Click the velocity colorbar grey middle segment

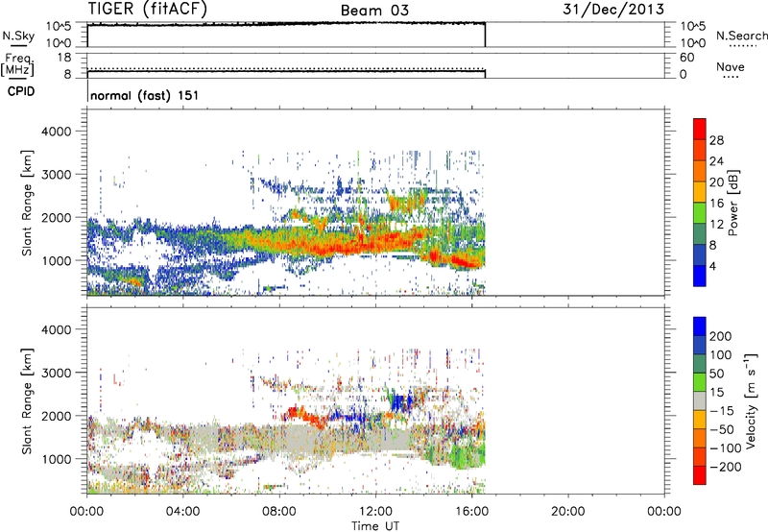[x=700, y=400]
